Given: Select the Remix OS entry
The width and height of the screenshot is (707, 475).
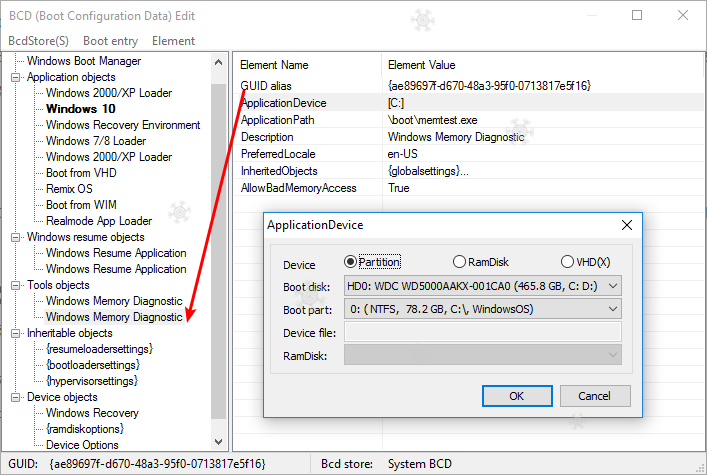Looking at the screenshot, I should (69, 189).
